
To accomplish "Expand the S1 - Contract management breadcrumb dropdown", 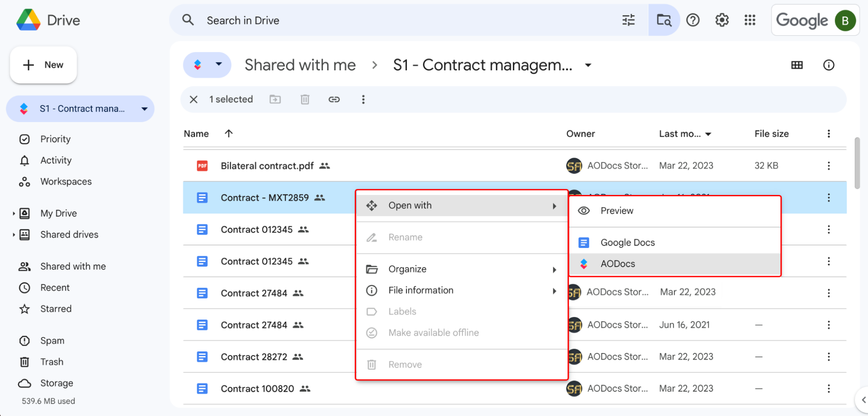I will [588, 65].
